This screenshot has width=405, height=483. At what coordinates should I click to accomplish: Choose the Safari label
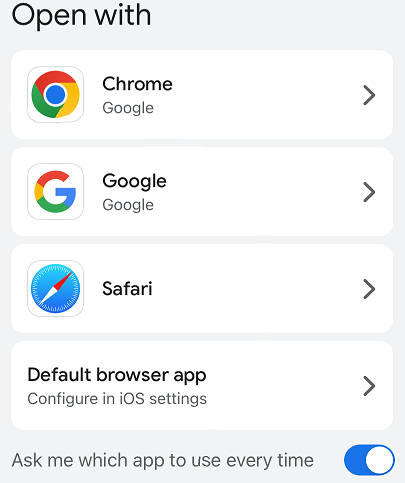point(127,289)
